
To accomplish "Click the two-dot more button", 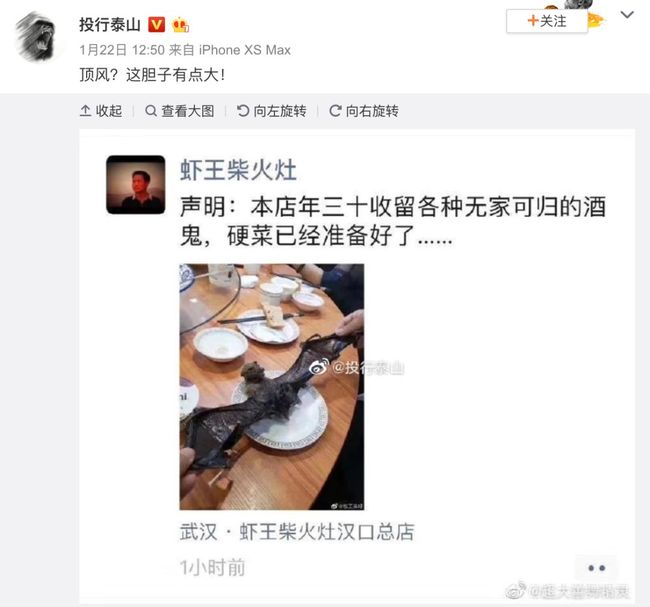I will pyautogui.click(x=596, y=568).
